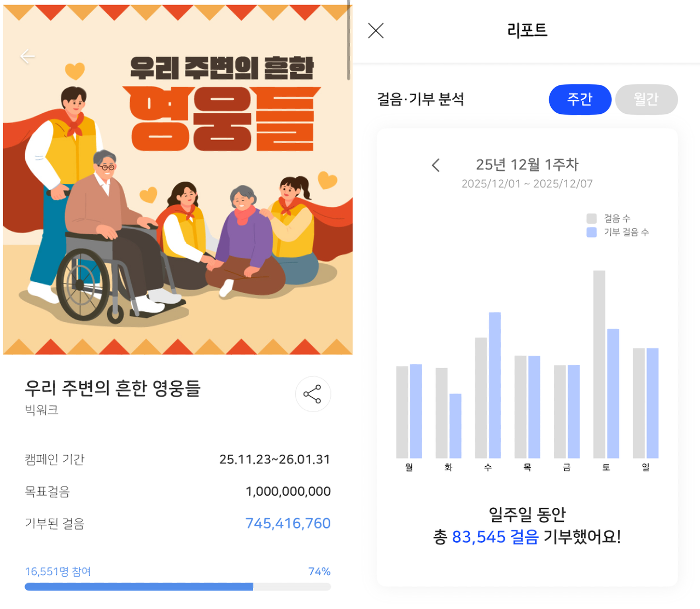Click the 83,545 걸음 total donation text

coord(495,537)
